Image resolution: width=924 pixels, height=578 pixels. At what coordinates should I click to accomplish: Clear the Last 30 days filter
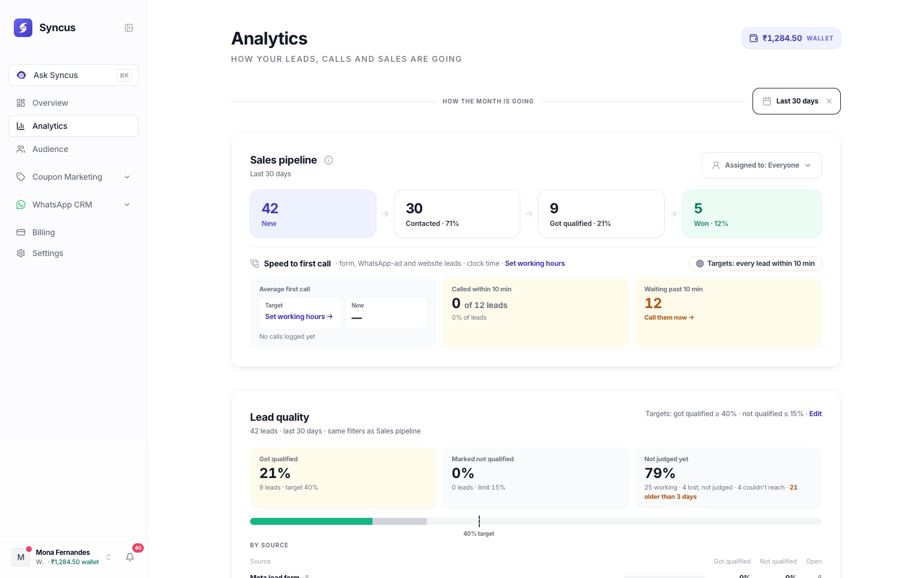pos(829,101)
